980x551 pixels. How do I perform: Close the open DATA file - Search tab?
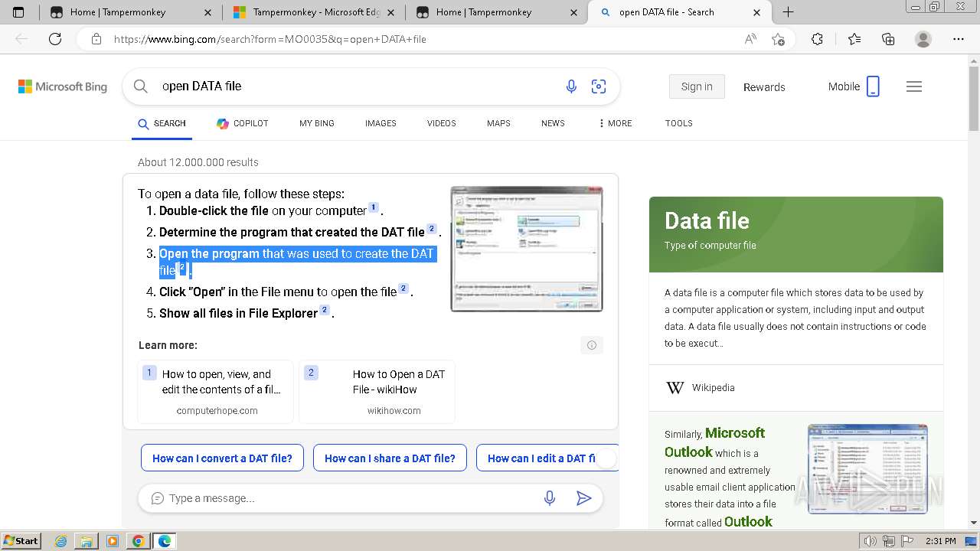pyautogui.click(x=757, y=12)
